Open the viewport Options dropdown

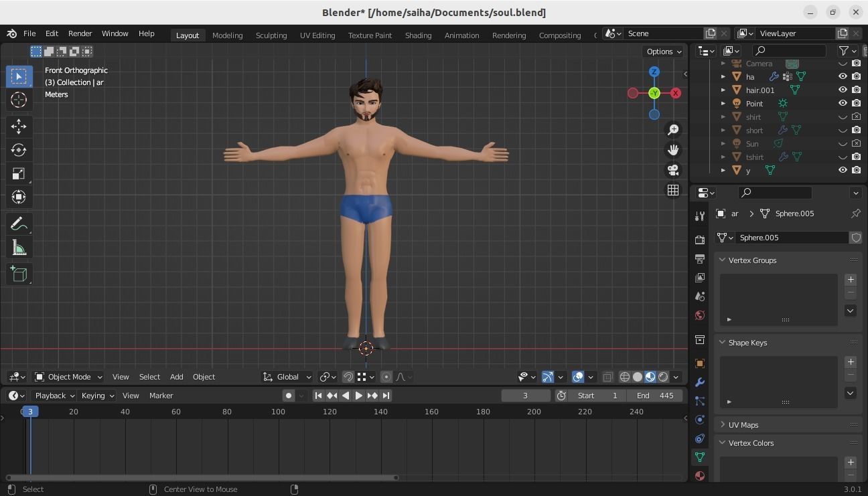664,52
